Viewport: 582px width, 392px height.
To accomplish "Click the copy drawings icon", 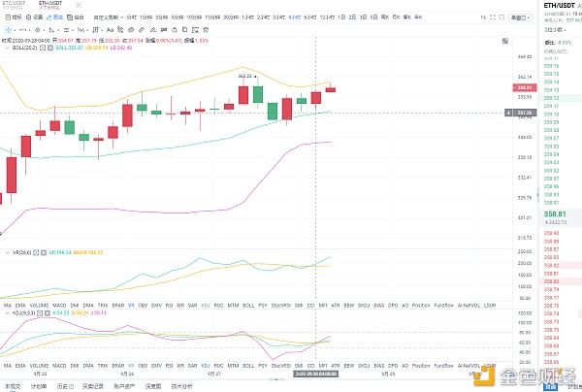I will click(x=184, y=30).
